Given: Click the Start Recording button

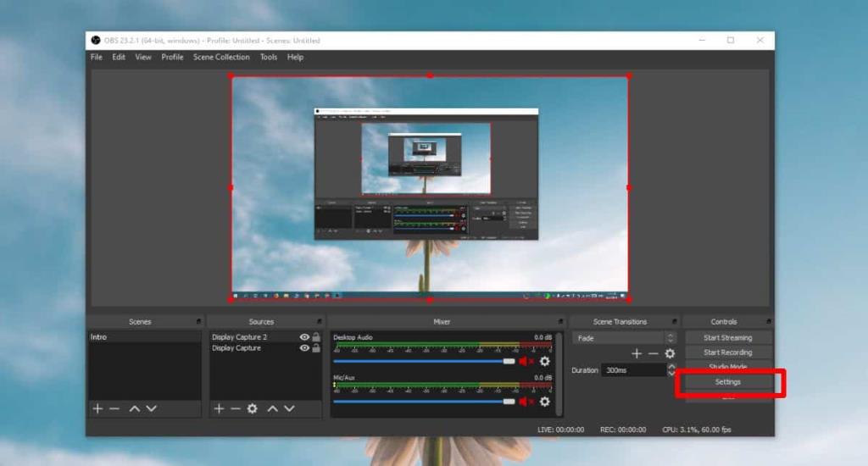Looking at the screenshot, I should point(727,352).
